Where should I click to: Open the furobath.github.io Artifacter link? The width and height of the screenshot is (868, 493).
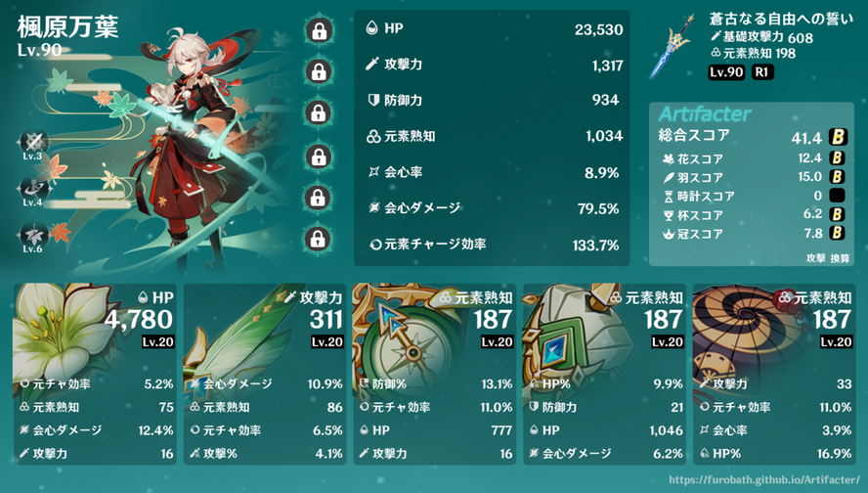point(764,479)
